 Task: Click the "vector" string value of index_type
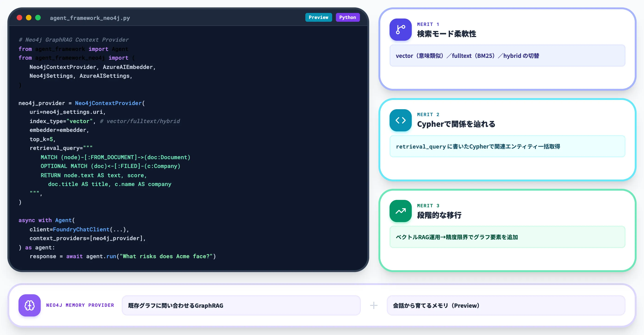pyautogui.click(x=80, y=121)
